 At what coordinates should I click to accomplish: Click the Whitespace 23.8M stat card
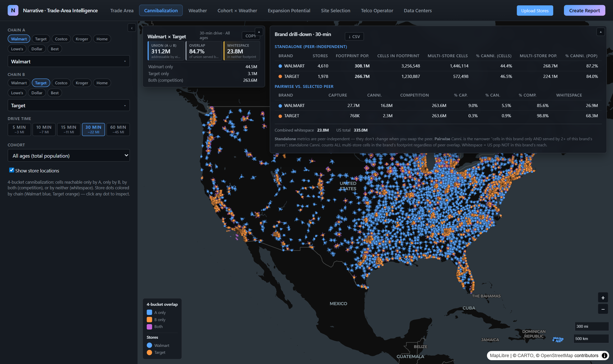click(x=242, y=51)
